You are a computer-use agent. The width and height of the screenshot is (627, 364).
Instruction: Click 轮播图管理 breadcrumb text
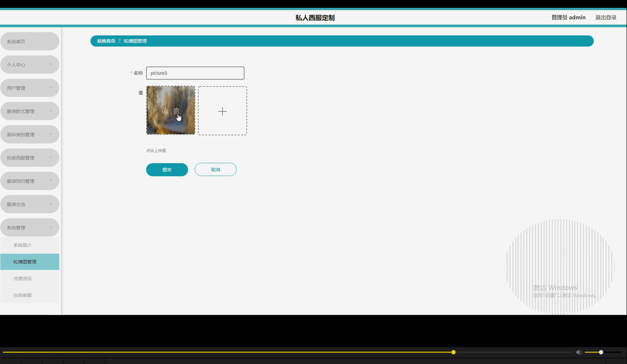pos(135,41)
